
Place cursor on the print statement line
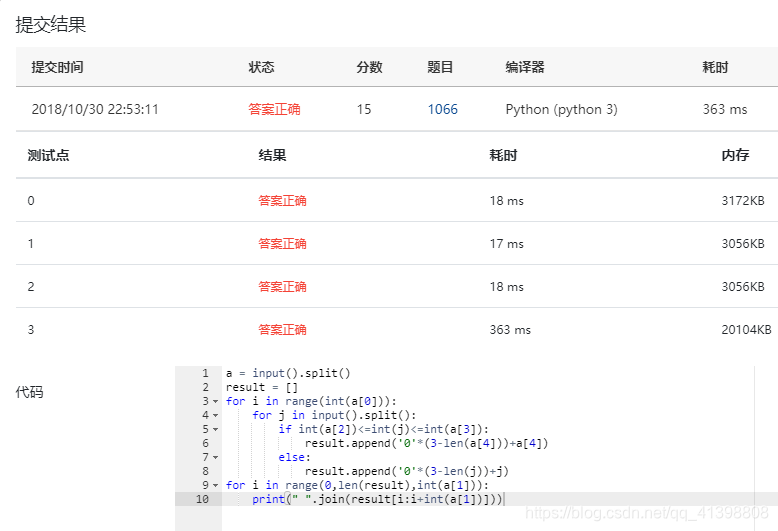click(377, 499)
